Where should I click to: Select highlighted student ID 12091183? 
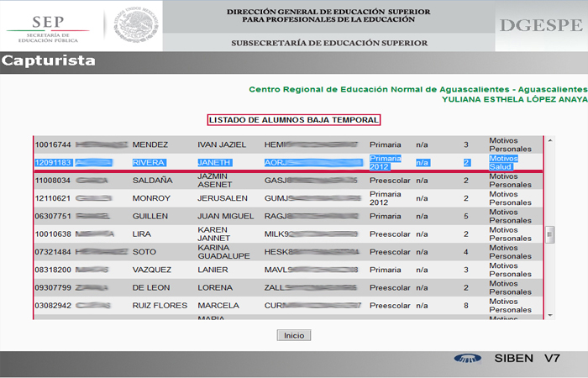coord(53,163)
